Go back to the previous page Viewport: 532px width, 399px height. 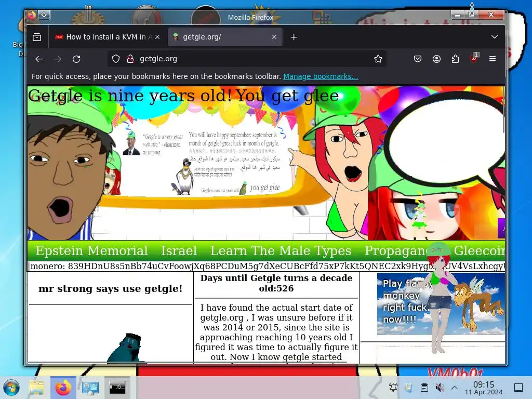pos(39,59)
